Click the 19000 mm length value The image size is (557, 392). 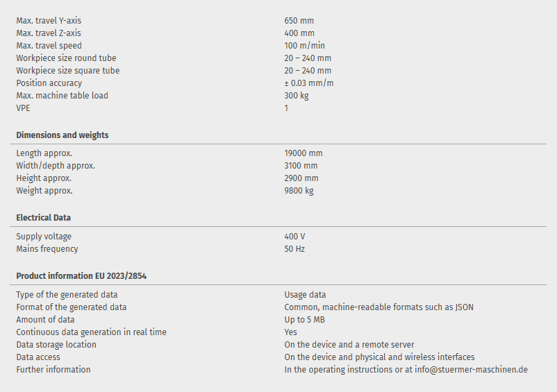pyautogui.click(x=304, y=153)
